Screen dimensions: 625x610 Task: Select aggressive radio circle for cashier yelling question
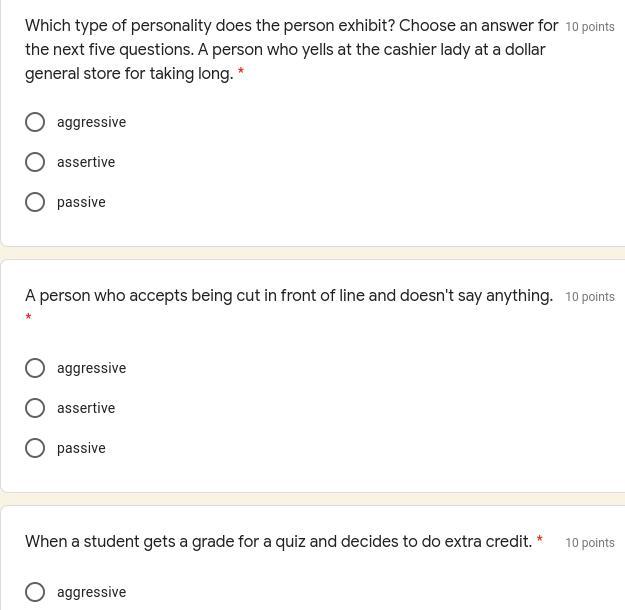(35, 122)
